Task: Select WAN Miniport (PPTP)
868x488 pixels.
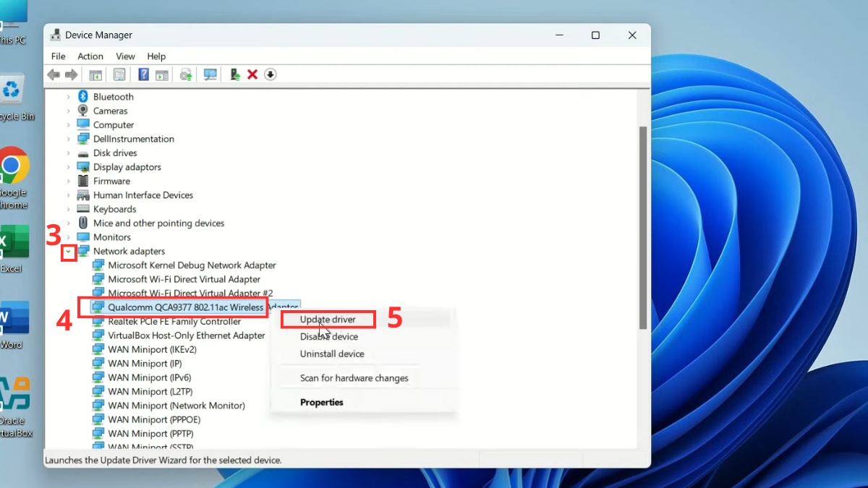Action: 150,434
